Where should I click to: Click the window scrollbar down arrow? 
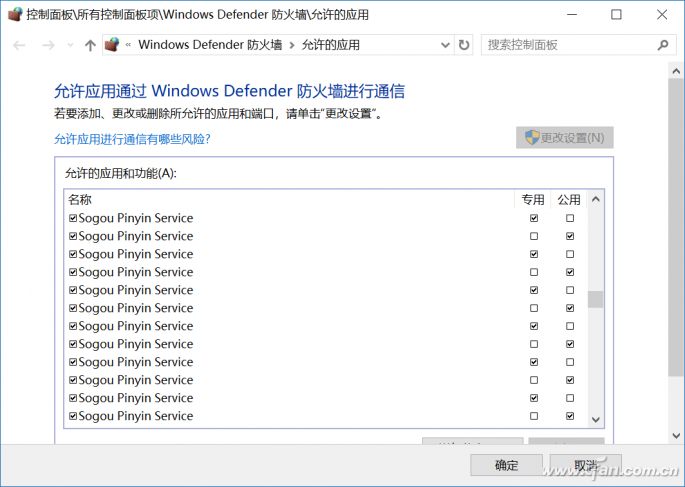click(676, 435)
